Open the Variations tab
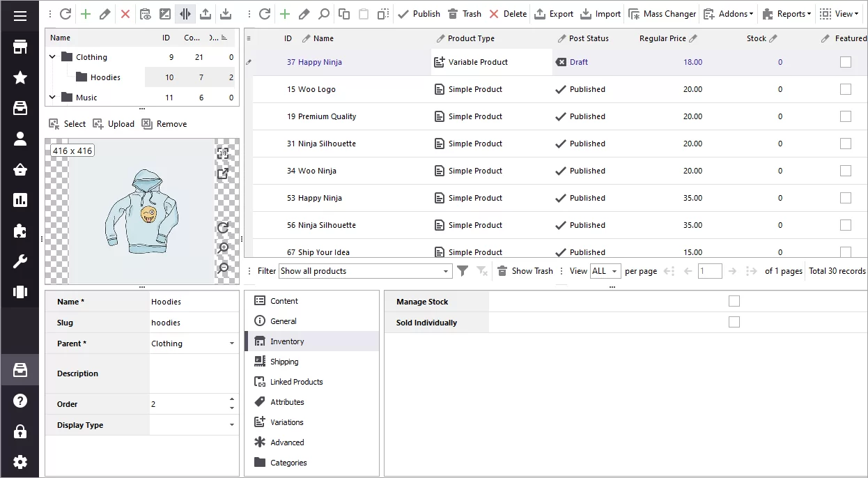 click(x=286, y=422)
